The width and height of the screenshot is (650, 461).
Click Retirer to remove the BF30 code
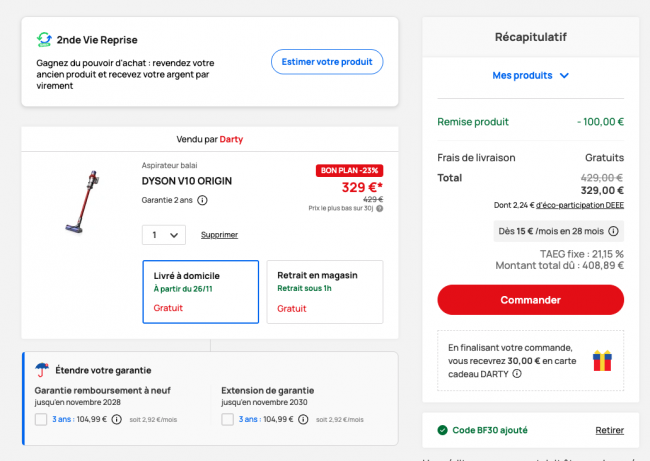point(609,430)
